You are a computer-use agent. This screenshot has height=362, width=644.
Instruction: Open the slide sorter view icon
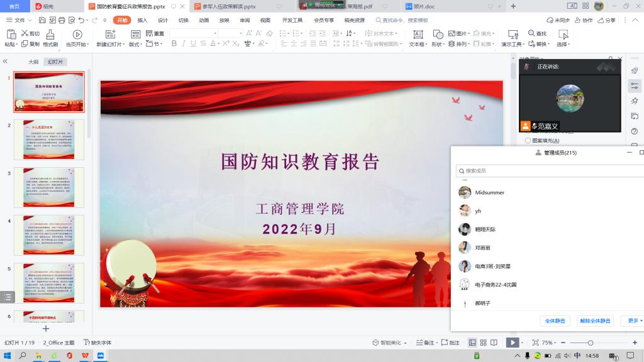coord(483,343)
